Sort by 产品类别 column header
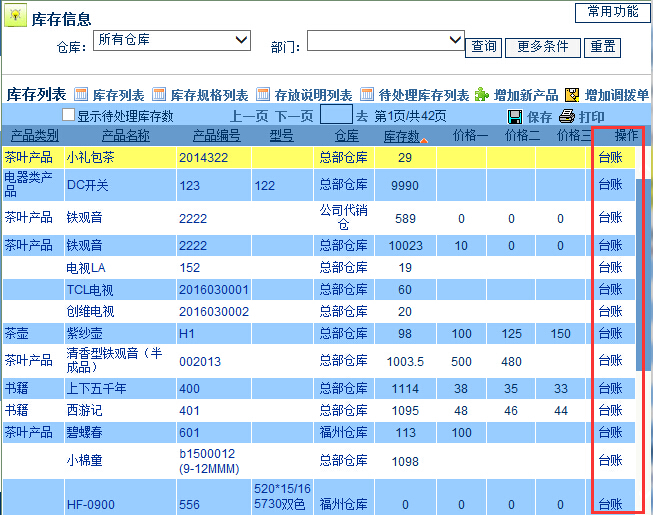This screenshot has height=515, width=653. pyautogui.click(x=35, y=136)
